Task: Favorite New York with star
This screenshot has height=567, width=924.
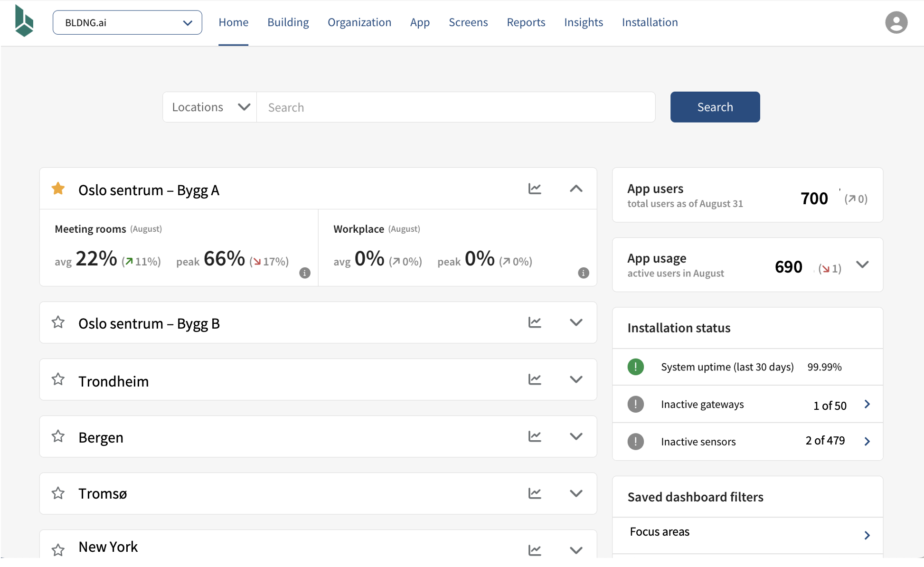Action: click(58, 550)
